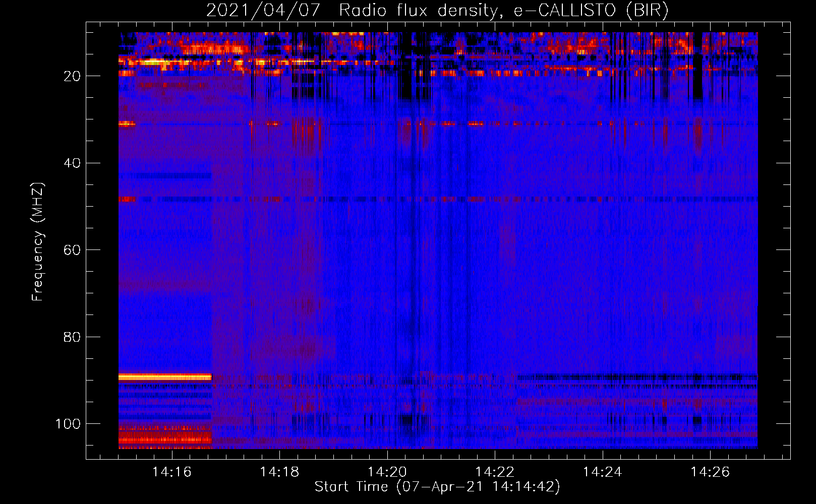Click the x-axis time label '14:26'
The width and height of the screenshot is (816, 504).
[710, 472]
